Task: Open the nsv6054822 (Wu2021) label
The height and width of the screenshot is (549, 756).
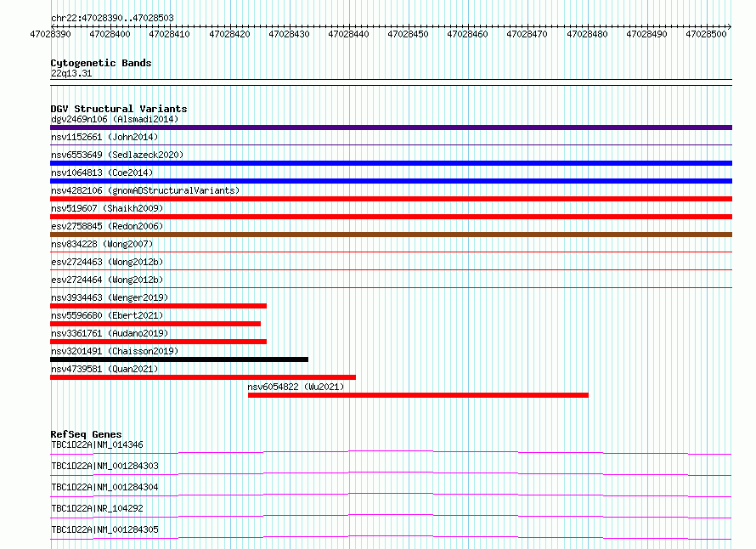Action: (x=296, y=387)
